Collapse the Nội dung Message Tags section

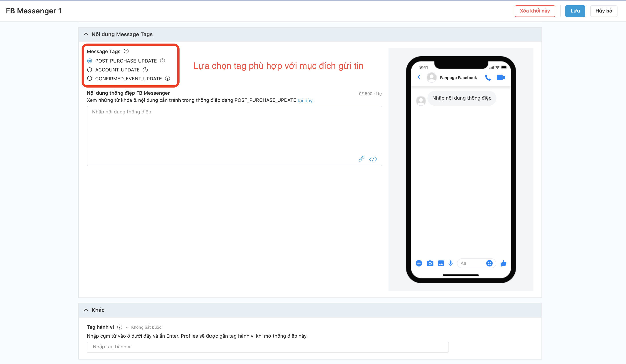[86, 34]
